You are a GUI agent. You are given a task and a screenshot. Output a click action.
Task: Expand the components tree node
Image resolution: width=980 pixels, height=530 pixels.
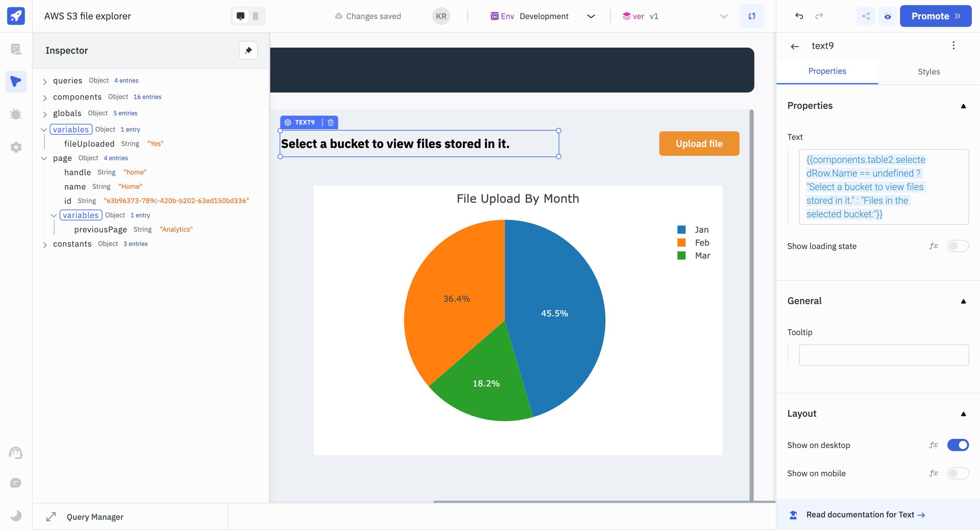(x=45, y=98)
